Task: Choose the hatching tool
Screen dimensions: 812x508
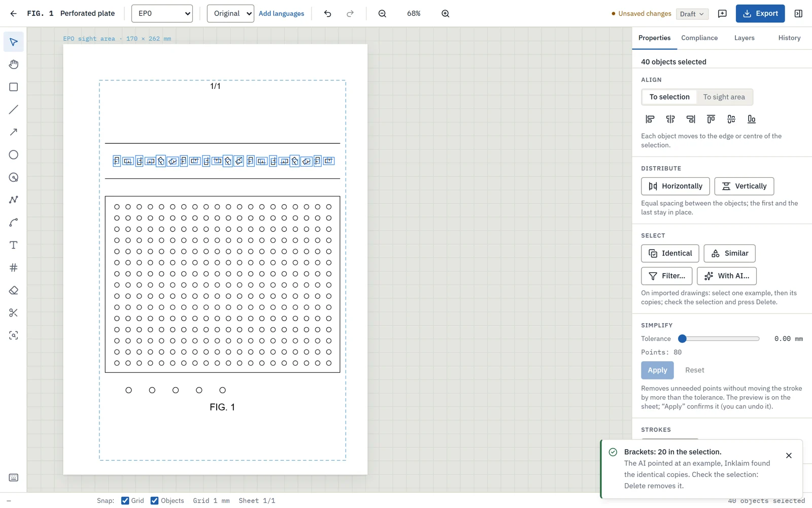Action: click(14, 268)
